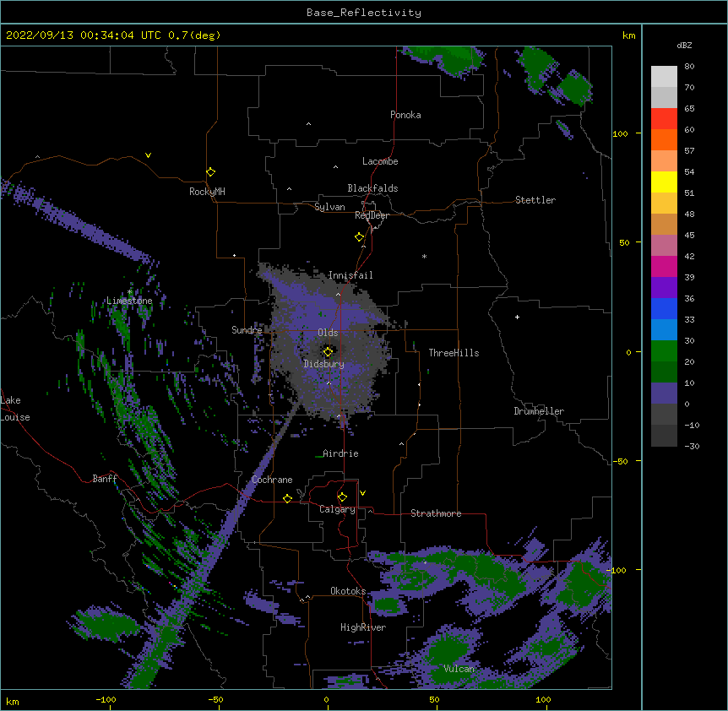Pick the blue legend swatch below 36
This screenshot has height=711, width=728.
[664, 308]
